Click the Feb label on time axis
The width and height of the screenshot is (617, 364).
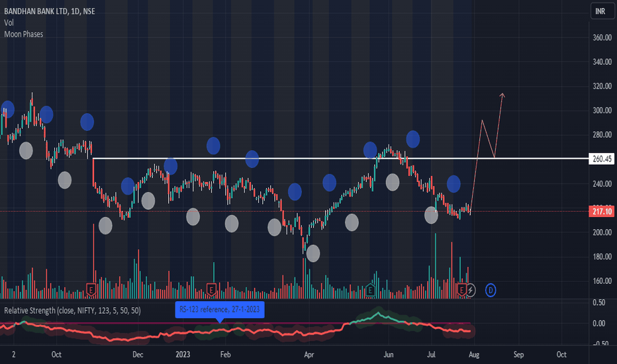pos(226,355)
